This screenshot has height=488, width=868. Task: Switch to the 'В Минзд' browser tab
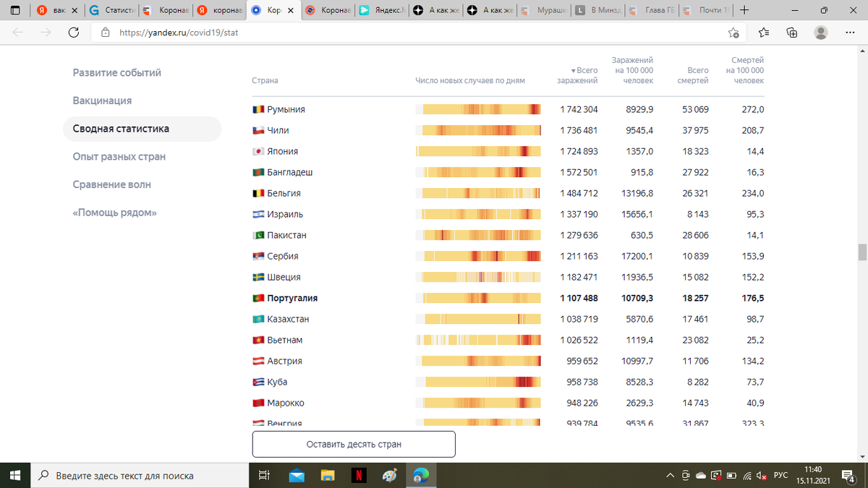click(597, 11)
